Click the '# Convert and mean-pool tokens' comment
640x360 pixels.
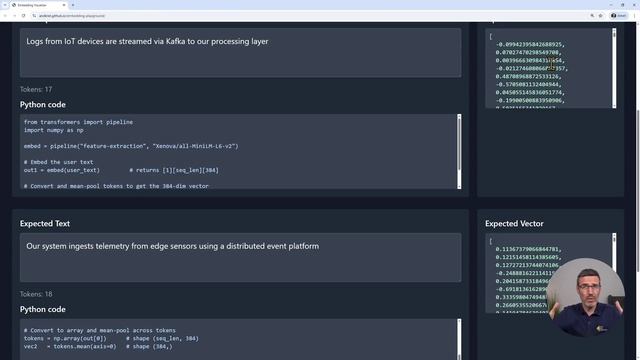coord(116,186)
